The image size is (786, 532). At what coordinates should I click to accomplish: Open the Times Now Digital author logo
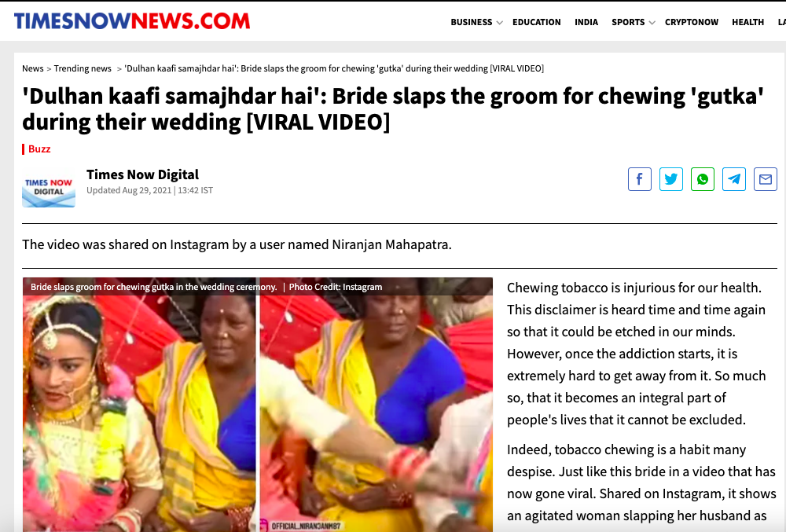coord(49,189)
